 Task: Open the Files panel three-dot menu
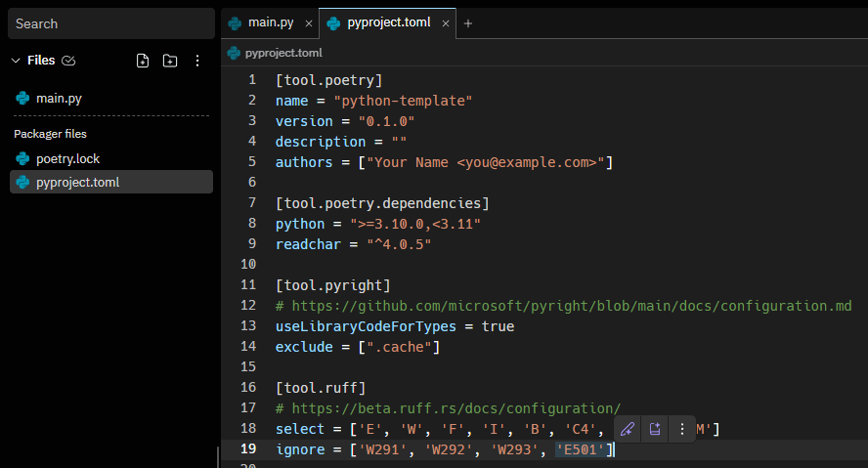tap(197, 61)
